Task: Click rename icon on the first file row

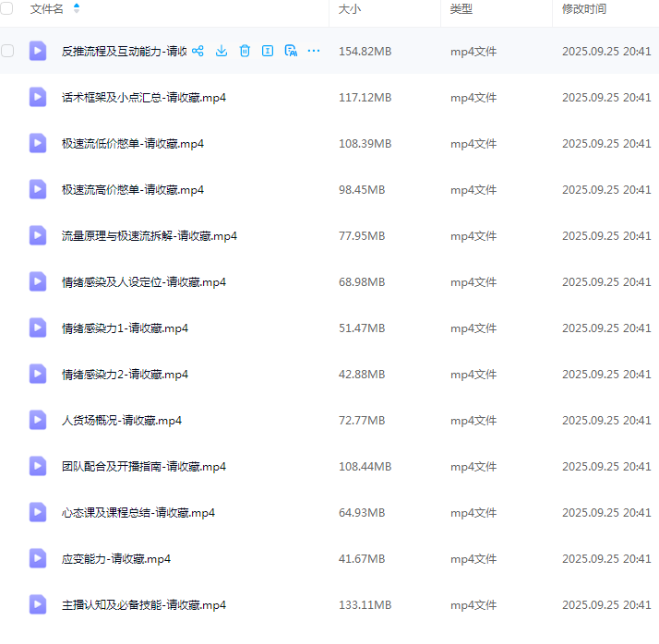Action: point(268,51)
